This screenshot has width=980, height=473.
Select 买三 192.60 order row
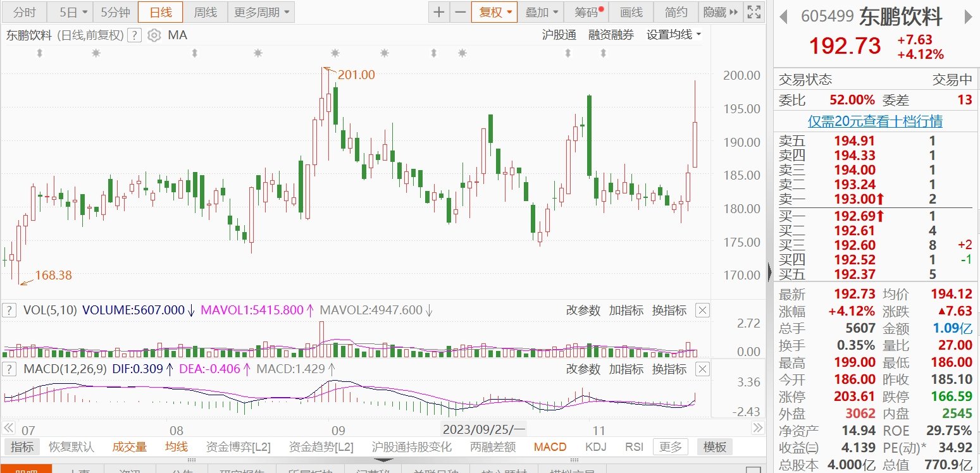[876, 245]
